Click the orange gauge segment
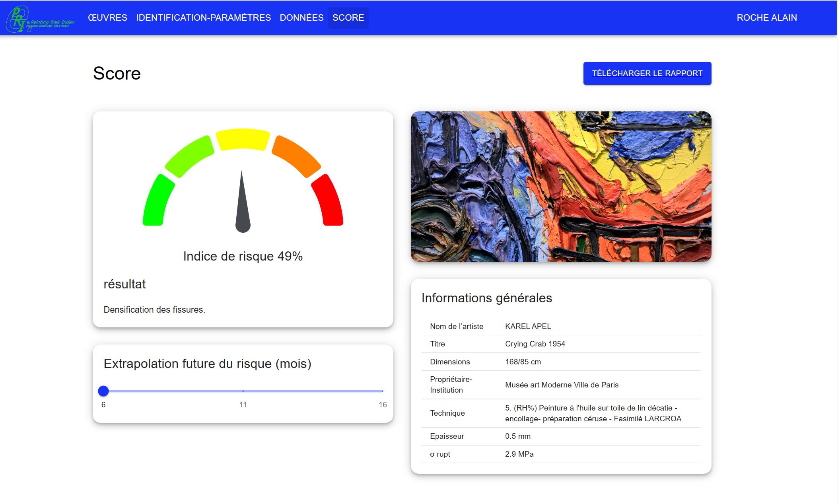This screenshot has height=504, width=838. (x=297, y=156)
